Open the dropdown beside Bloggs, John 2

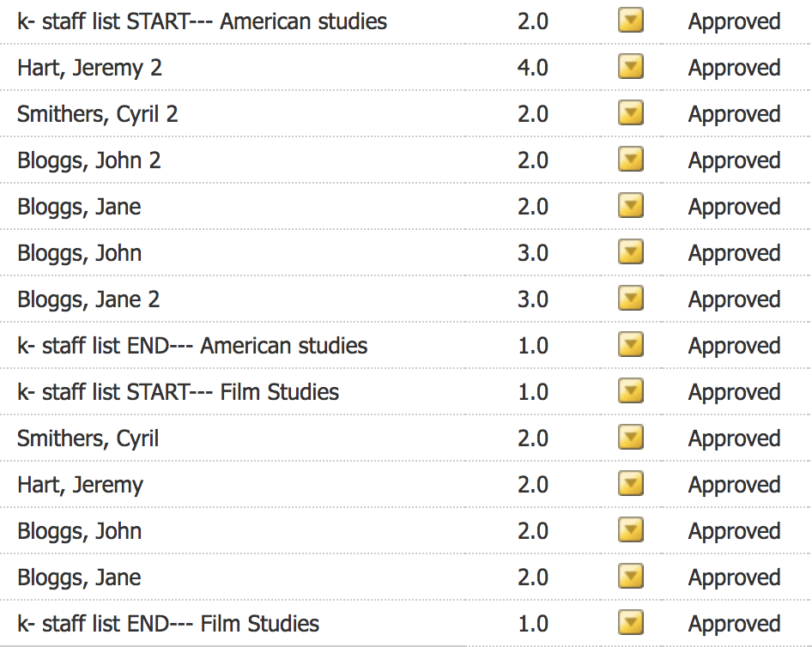point(631,160)
